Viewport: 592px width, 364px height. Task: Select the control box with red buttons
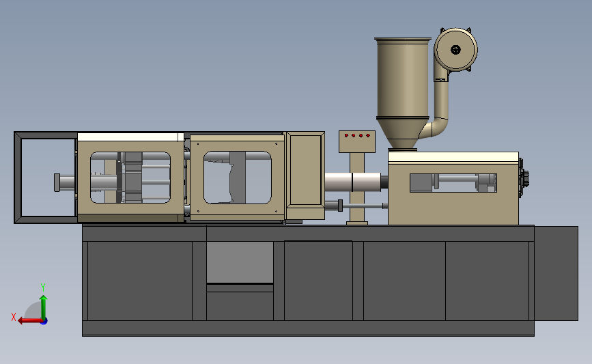click(x=357, y=141)
